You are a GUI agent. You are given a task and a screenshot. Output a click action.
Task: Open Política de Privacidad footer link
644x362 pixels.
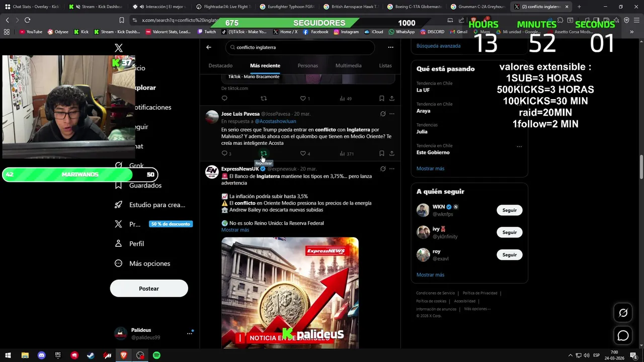(479, 293)
